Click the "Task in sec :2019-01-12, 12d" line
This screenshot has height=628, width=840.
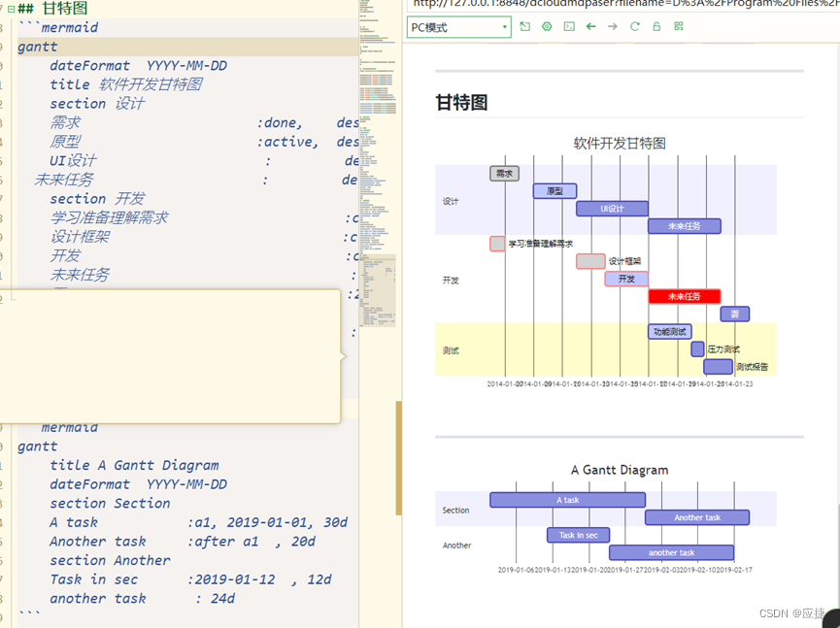click(190, 579)
